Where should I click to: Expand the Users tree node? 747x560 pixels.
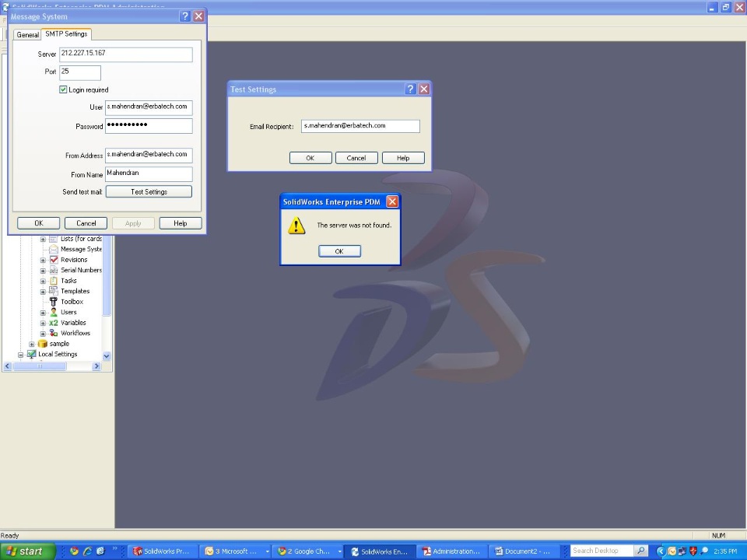click(43, 313)
